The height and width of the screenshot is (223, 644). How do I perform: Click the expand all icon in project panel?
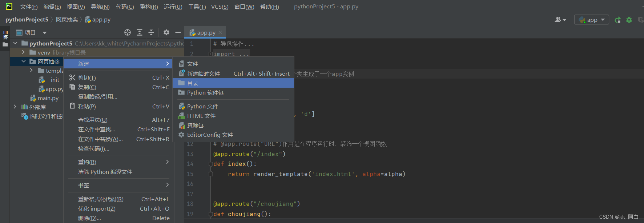point(140,32)
